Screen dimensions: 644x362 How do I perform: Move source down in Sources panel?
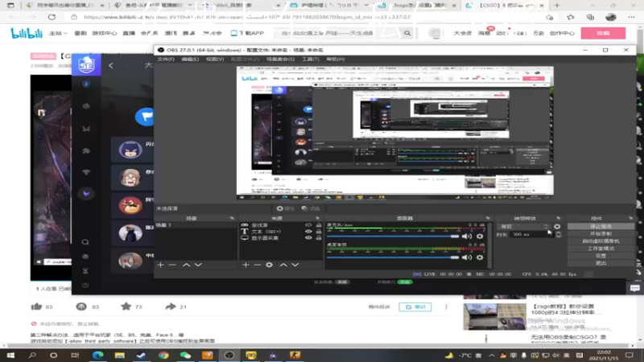coord(295,265)
